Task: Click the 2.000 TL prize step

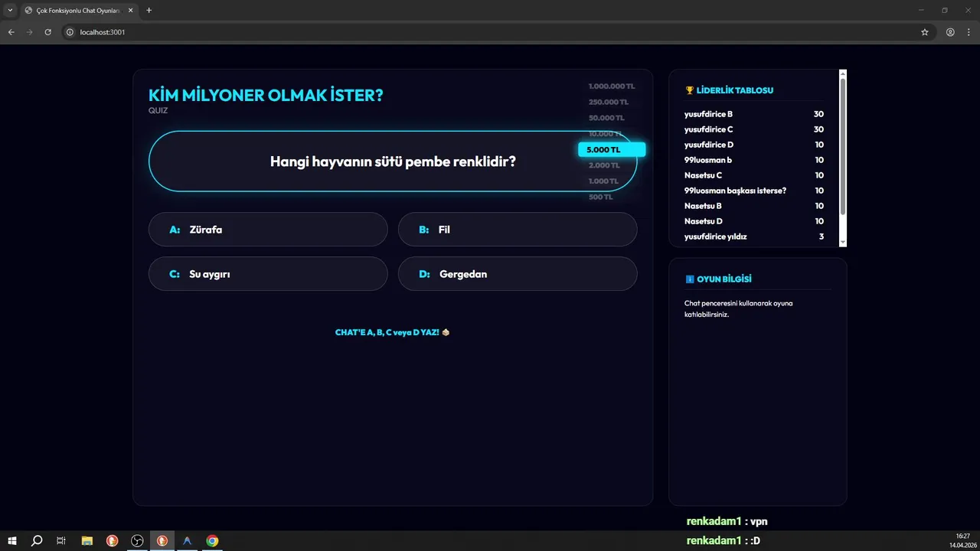Action: 604,165
